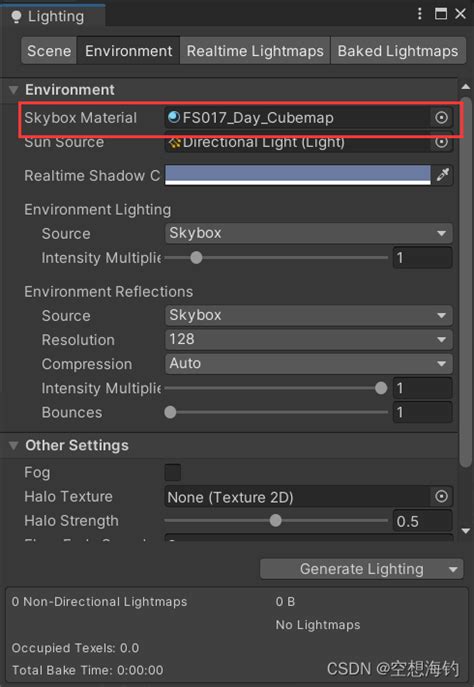Open the Halo Texture object picker
The height and width of the screenshot is (687, 474).
441,496
